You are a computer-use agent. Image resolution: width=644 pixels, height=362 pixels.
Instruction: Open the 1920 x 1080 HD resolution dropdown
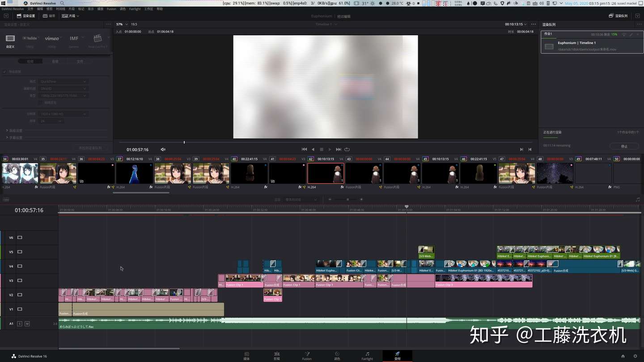pyautogui.click(x=63, y=114)
